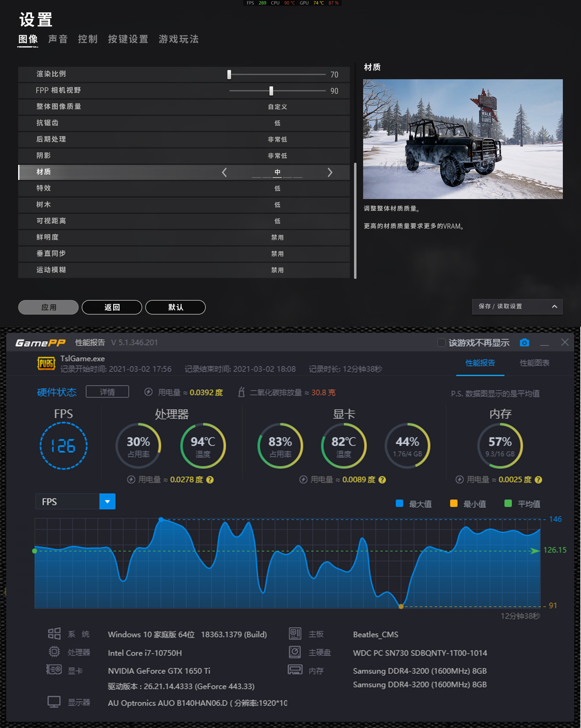Click the help icon beside memory power usage
581x728 pixels.
point(538,480)
